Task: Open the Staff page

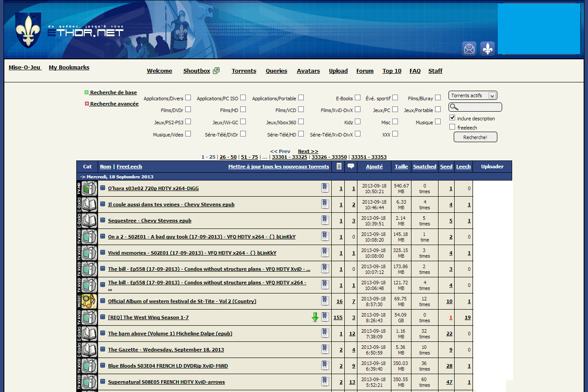Action: (435, 71)
